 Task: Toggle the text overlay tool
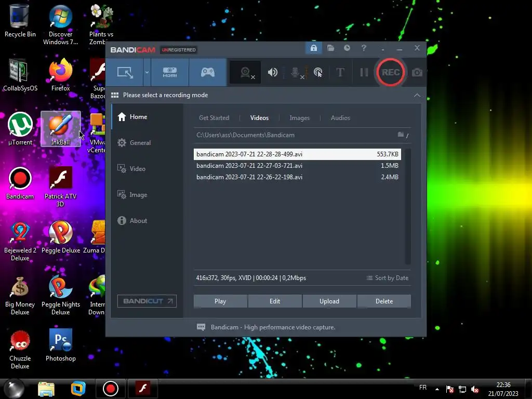340,72
